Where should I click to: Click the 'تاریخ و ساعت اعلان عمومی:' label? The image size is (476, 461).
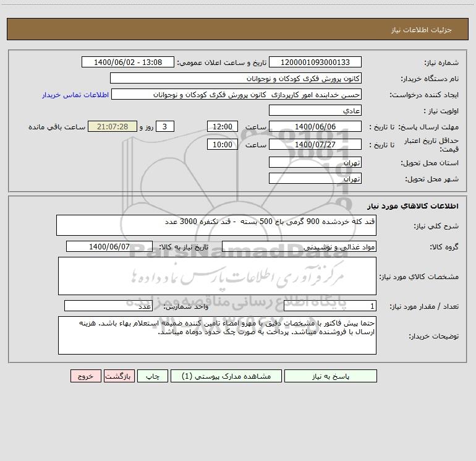[x=222, y=62]
